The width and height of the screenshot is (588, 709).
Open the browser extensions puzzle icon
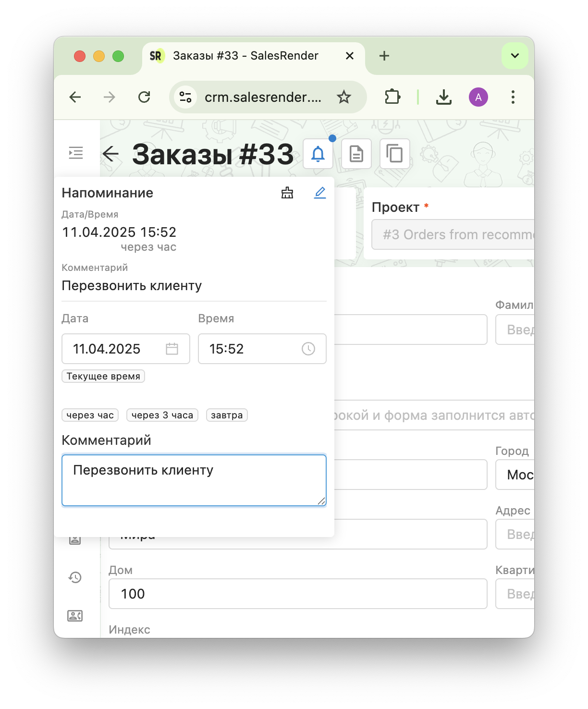(392, 97)
